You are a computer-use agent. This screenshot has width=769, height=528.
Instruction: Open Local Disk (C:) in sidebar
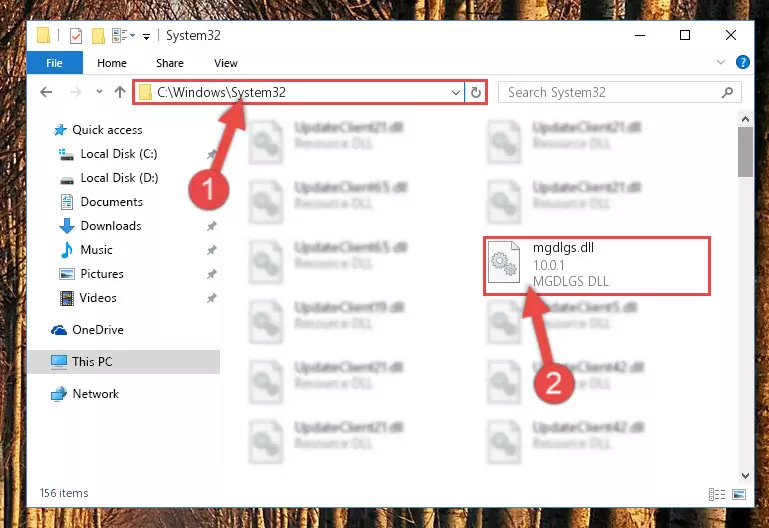coord(108,154)
